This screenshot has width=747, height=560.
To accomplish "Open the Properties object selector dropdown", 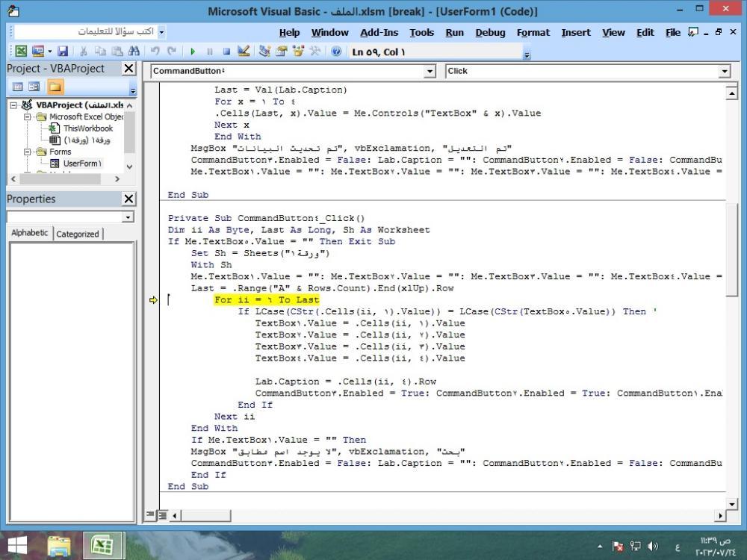I will [128, 217].
